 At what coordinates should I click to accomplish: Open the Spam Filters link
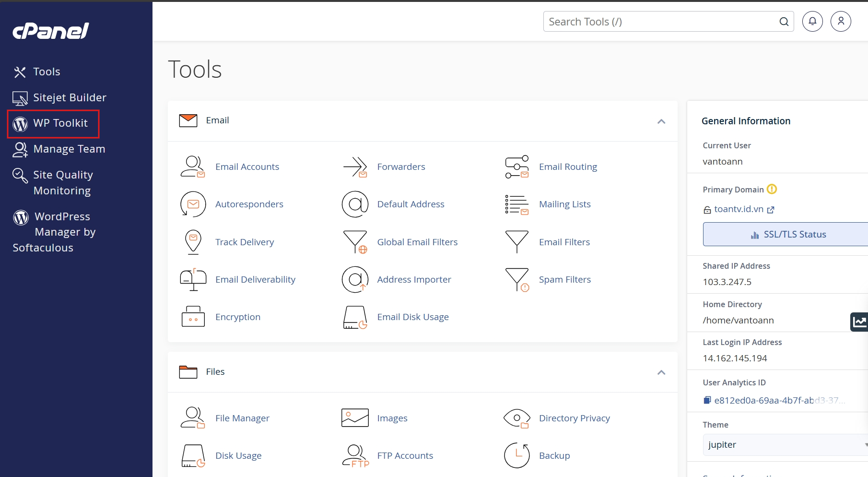point(565,280)
